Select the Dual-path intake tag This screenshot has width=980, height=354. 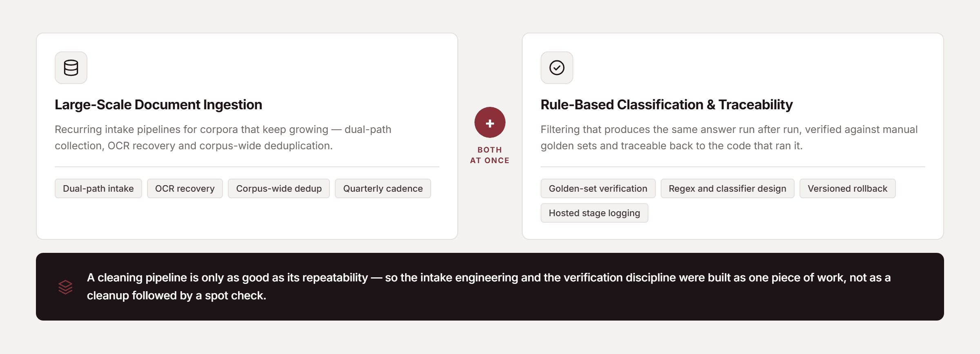point(98,188)
